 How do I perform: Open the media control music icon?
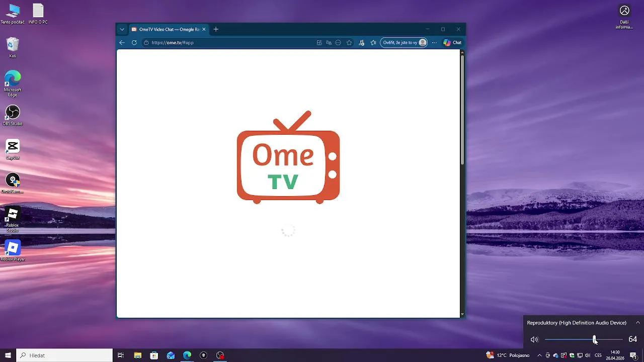tap(361, 43)
